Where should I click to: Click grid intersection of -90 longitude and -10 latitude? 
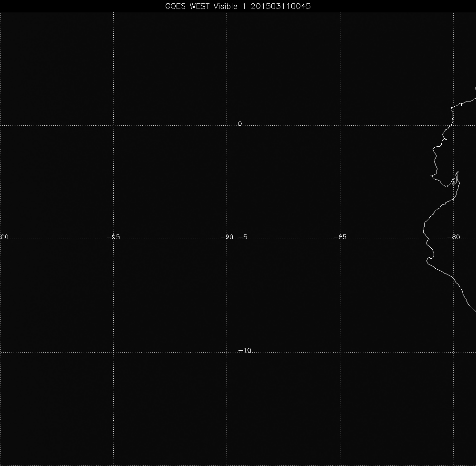(x=227, y=352)
